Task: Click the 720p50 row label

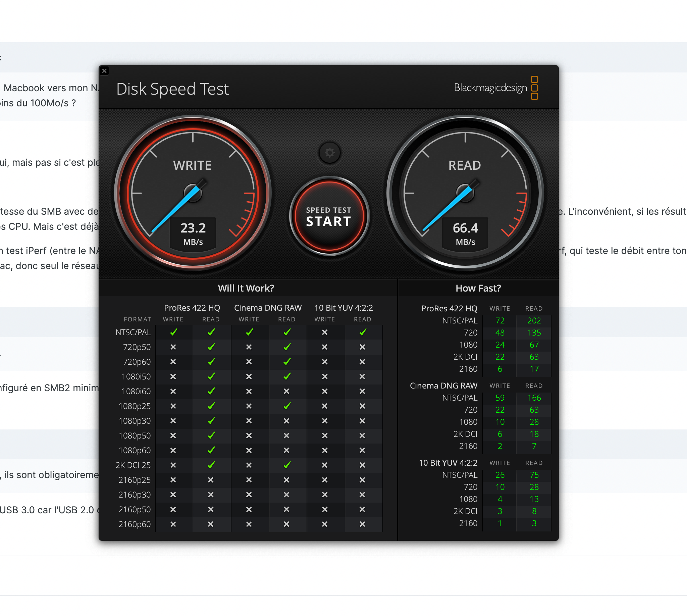Action: pyautogui.click(x=137, y=347)
